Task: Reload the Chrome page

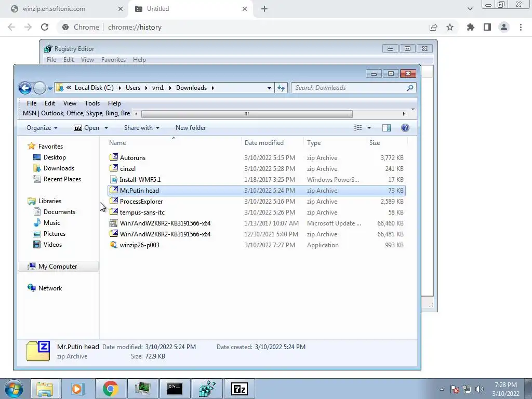Action: pos(45,27)
